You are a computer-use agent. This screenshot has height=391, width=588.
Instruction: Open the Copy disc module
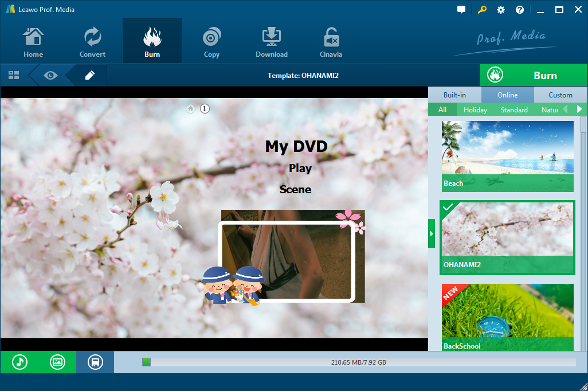pos(211,42)
